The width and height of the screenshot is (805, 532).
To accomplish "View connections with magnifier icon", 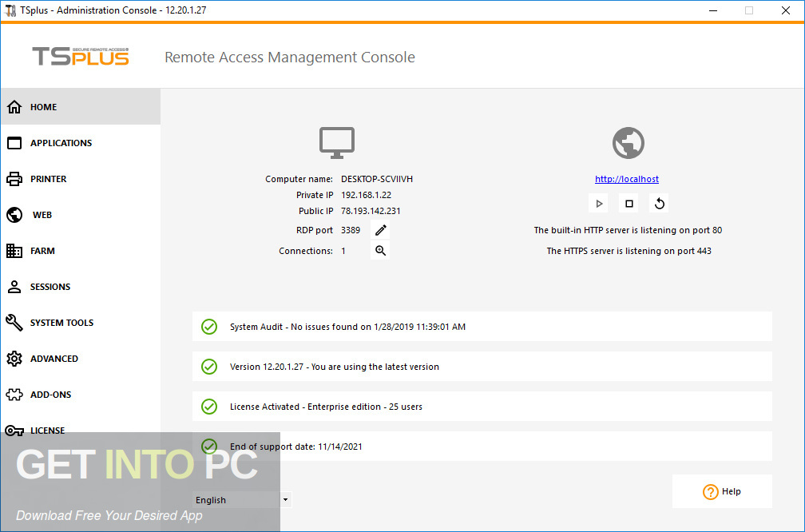I will [x=380, y=251].
